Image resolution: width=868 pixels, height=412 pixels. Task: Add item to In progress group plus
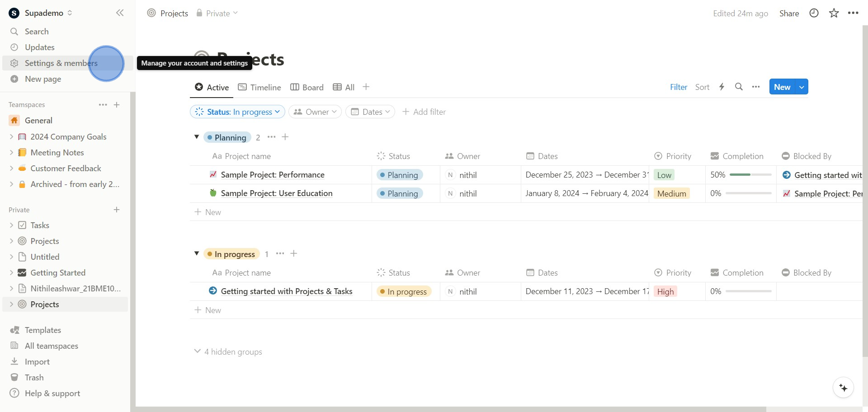(x=294, y=253)
